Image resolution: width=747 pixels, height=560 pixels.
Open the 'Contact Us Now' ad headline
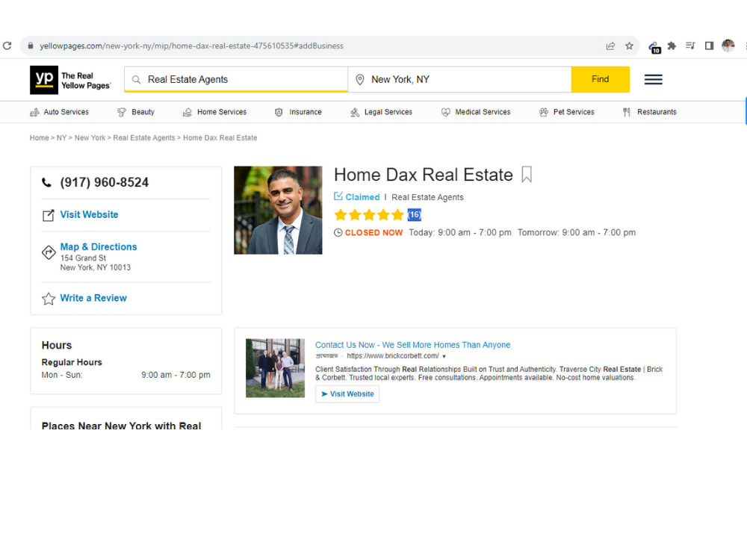(x=412, y=345)
